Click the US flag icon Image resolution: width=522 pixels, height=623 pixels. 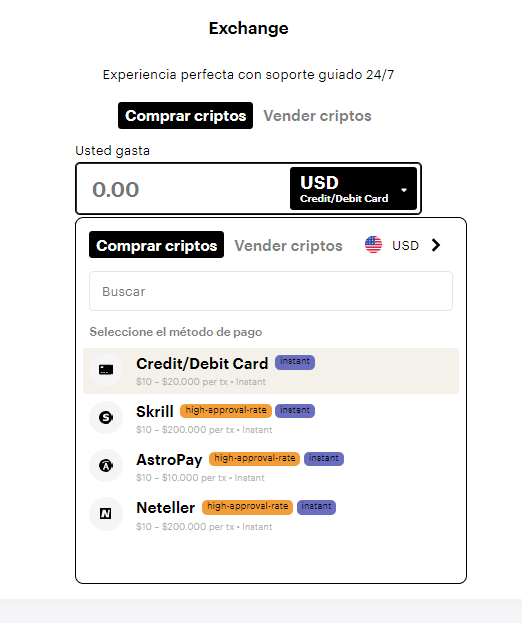coord(373,245)
